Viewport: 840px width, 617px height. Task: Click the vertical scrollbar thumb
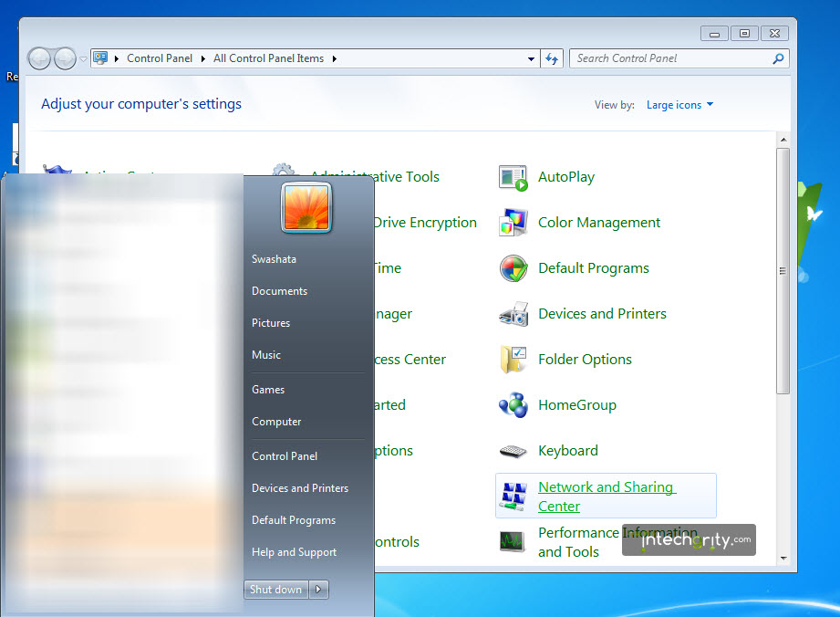(783, 271)
